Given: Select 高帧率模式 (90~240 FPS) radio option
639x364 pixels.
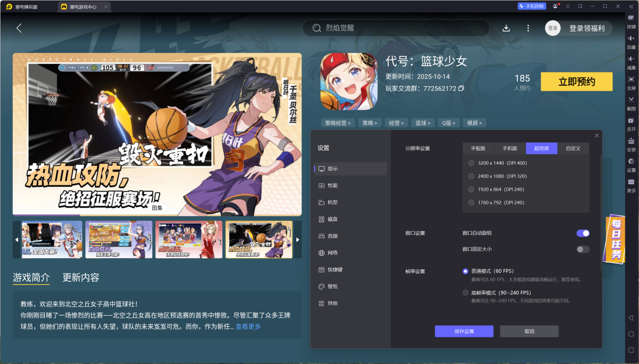Looking at the screenshot, I should 465,293.
